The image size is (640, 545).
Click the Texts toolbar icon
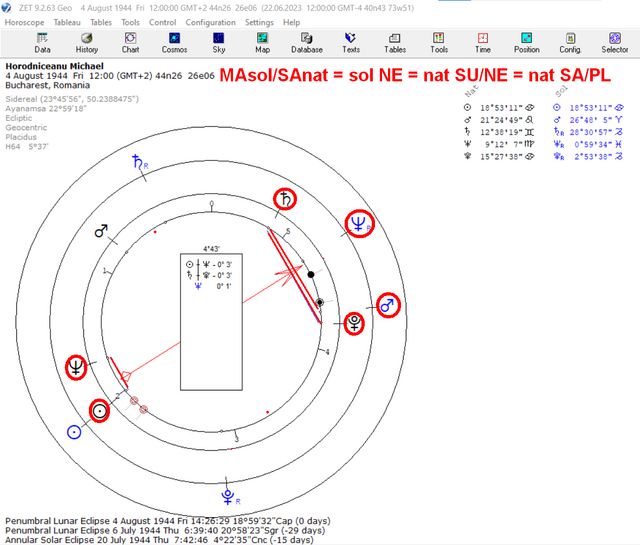(x=351, y=43)
